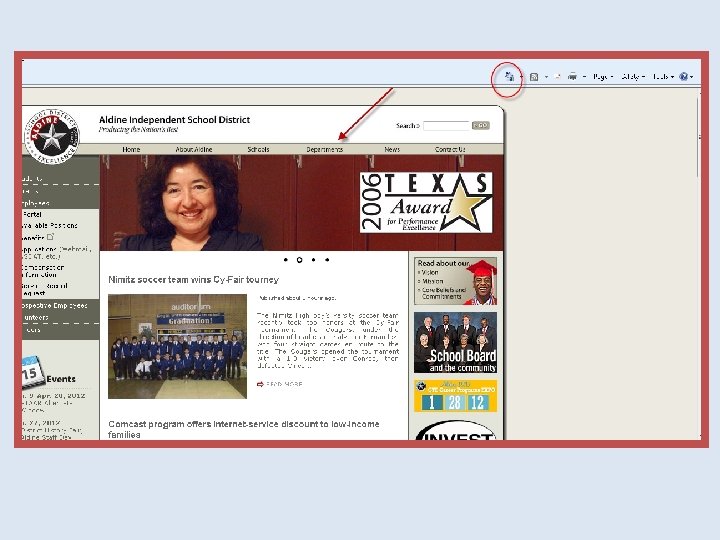
Task: Click Available Positions in sidebar
Action: coord(50,225)
